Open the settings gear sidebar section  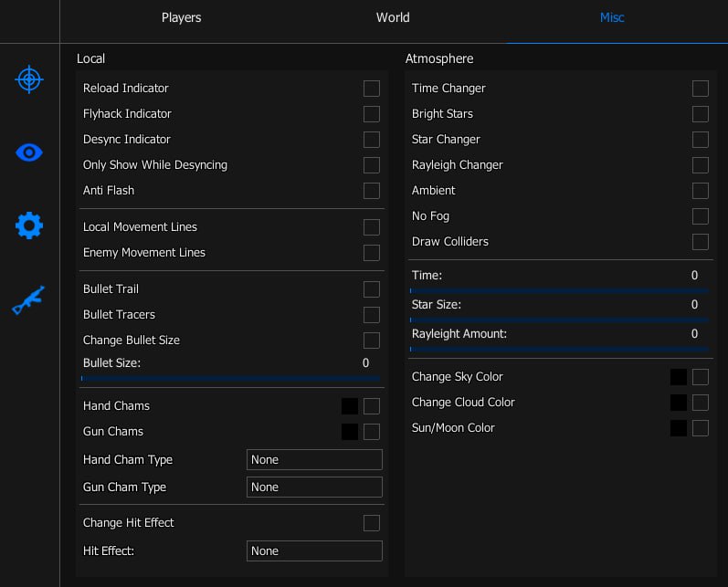point(29,225)
